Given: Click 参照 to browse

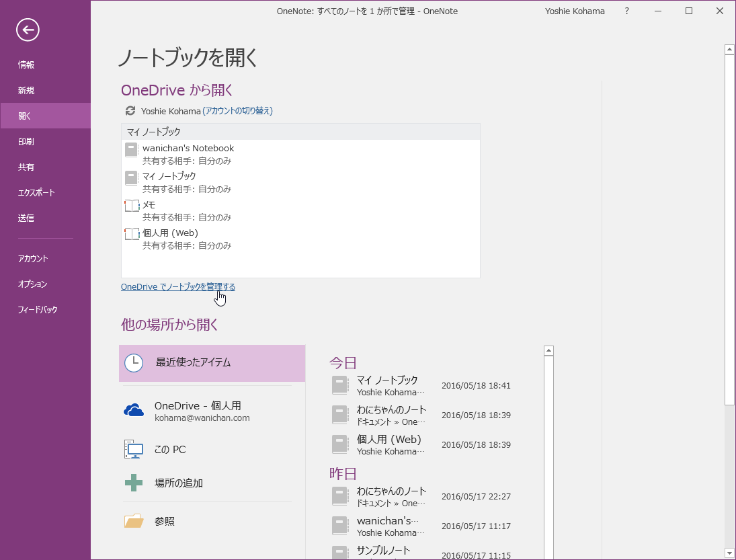Looking at the screenshot, I should tap(212, 521).
